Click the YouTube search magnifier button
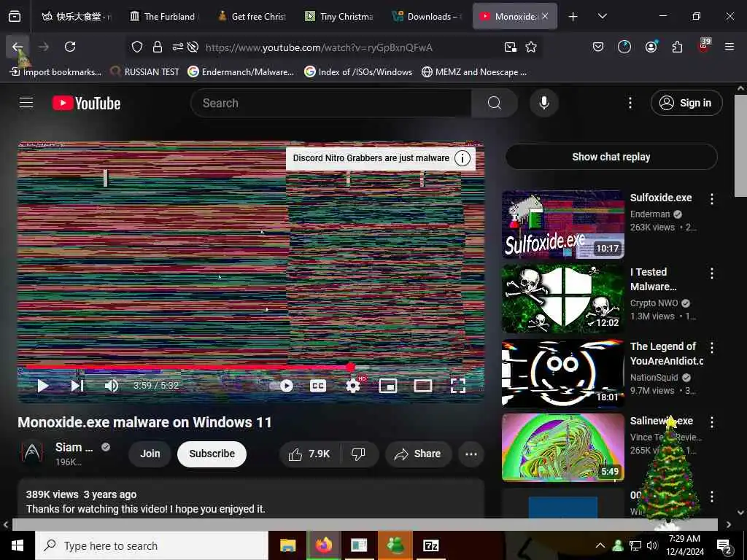 (x=495, y=103)
